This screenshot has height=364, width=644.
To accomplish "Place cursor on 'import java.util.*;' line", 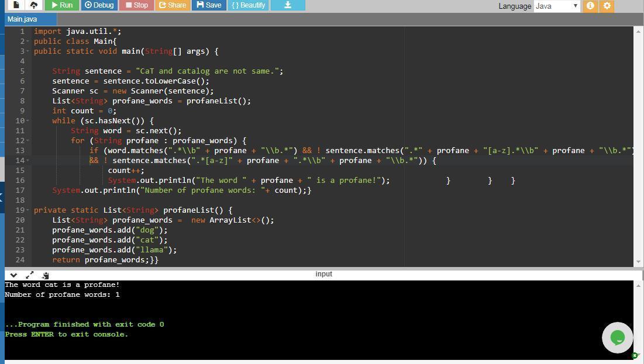I will tap(78, 32).
